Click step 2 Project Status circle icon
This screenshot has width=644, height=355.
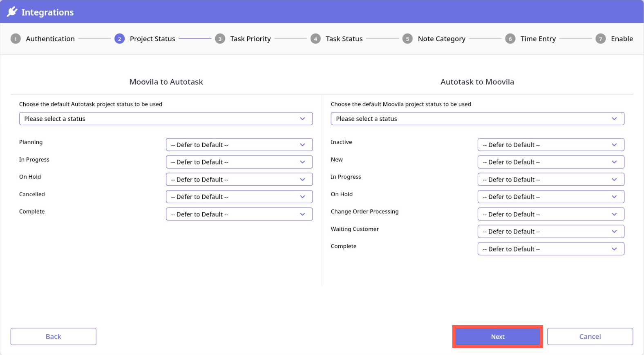pos(119,39)
